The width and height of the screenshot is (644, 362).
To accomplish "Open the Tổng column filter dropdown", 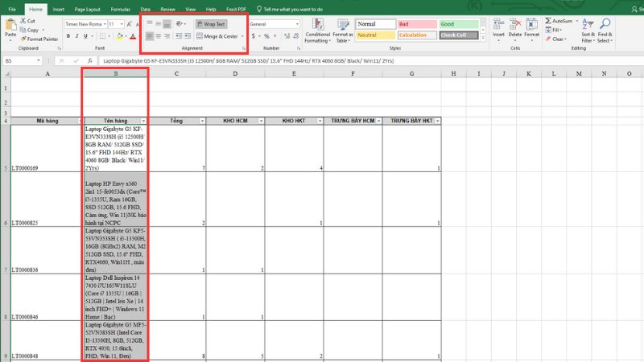I will coord(202,121).
